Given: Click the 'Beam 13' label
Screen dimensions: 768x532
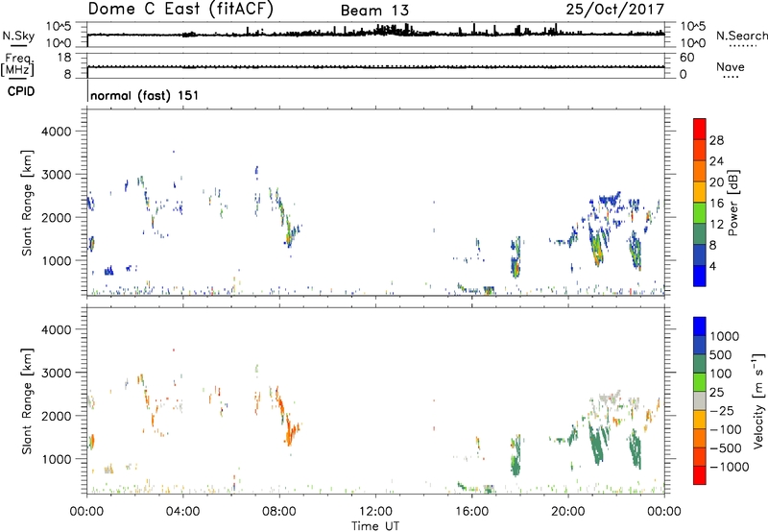Looking at the screenshot, I should coord(374,11).
